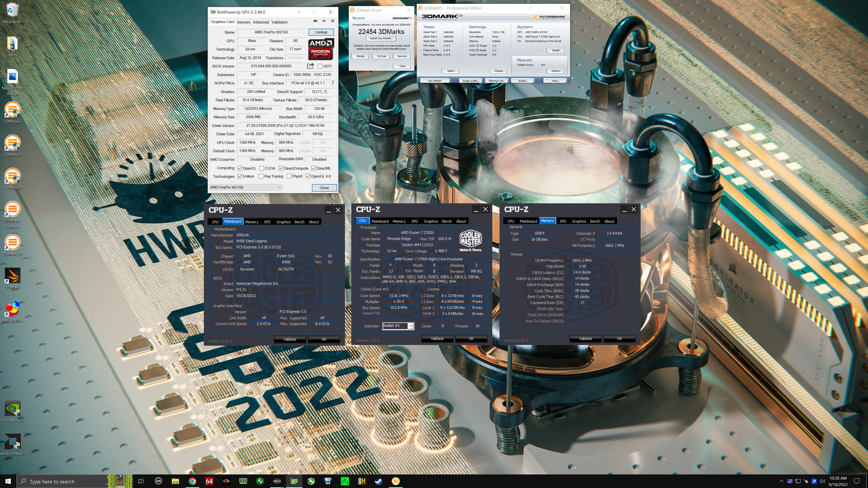Open Graphics tab in right CPU-Z window

point(579,221)
